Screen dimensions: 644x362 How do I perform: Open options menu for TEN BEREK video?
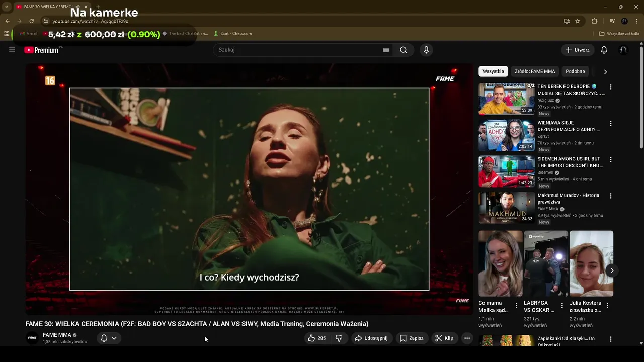point(611,87)
